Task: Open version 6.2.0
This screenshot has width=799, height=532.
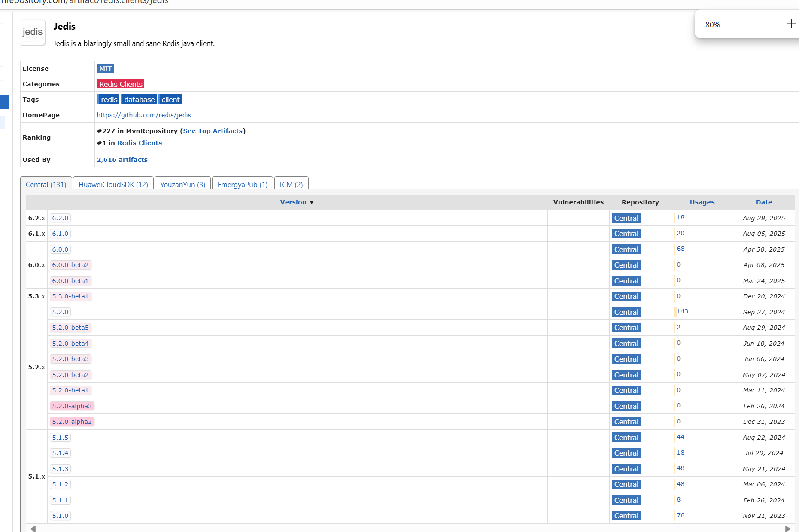Action: point(60,218)
